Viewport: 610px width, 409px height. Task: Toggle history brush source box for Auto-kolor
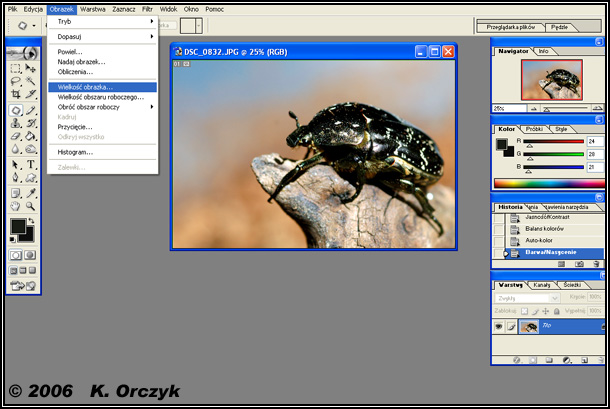click(x=499, y=241)
